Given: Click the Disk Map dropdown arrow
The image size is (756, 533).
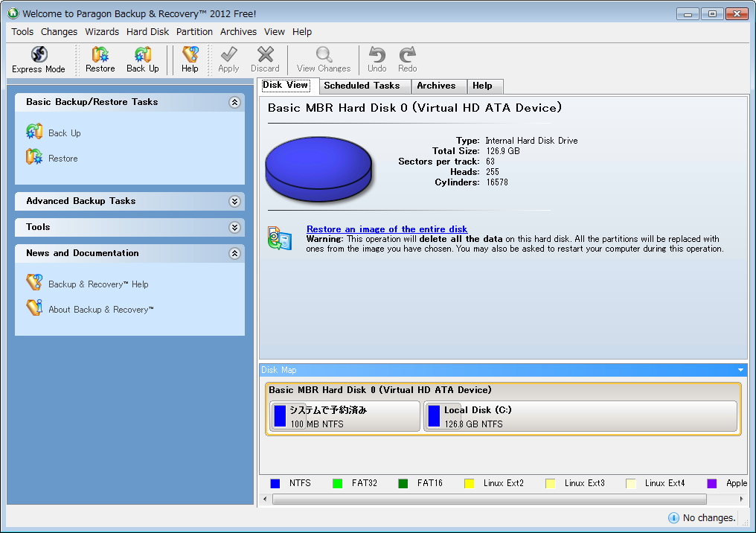Looking at the screenshot, I should [740, 370].
